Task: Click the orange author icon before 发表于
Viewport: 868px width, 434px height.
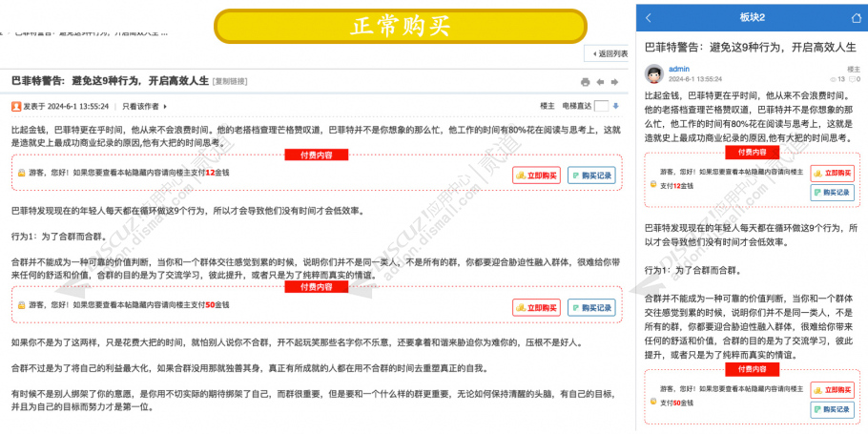Action: 16,106
